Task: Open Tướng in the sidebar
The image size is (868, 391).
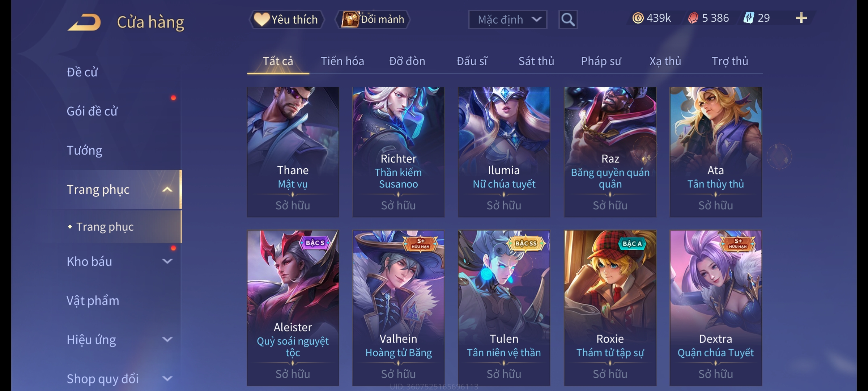Action: [84, 150]
